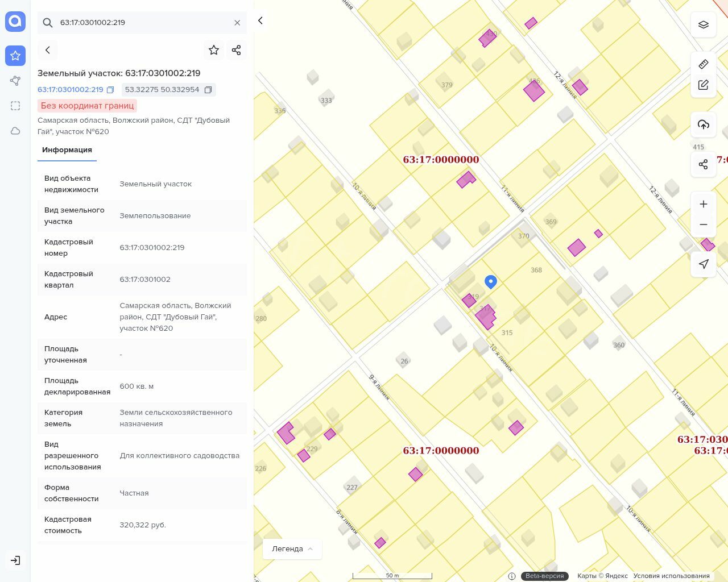
Task: Center map on my location
Action: tap(704, 264)
